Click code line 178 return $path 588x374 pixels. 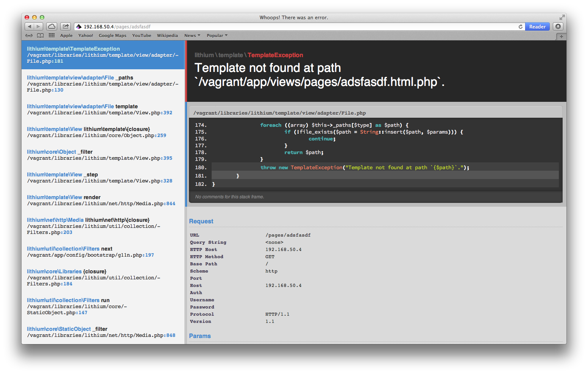point(304,153)
